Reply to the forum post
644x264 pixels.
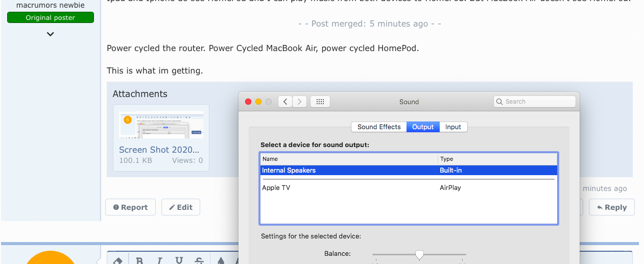612,207
